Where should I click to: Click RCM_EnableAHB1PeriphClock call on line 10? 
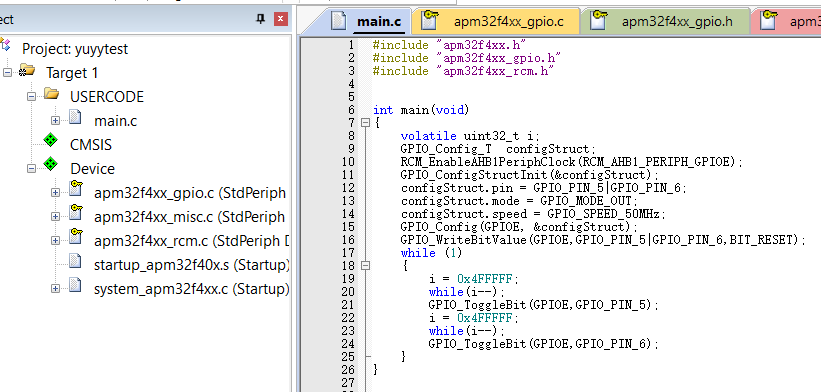click(x=572, y=162)
